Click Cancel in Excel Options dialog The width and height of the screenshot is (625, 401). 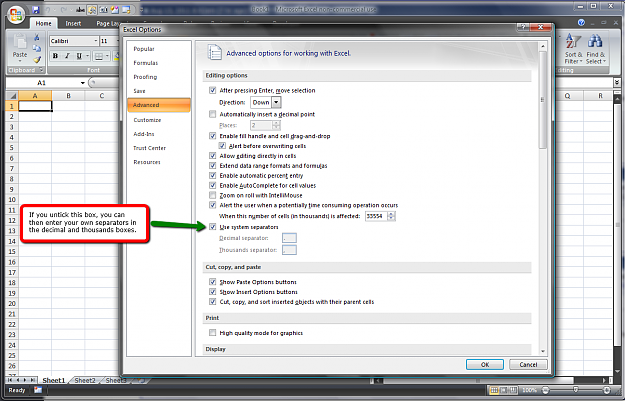tap(528, 364)
